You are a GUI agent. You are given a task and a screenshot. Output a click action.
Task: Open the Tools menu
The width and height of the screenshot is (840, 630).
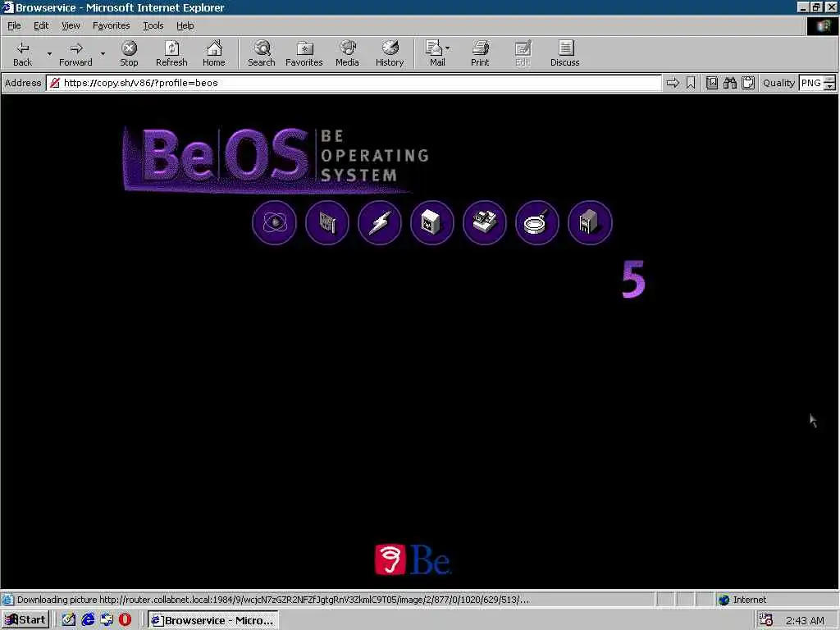coord(153,25)
